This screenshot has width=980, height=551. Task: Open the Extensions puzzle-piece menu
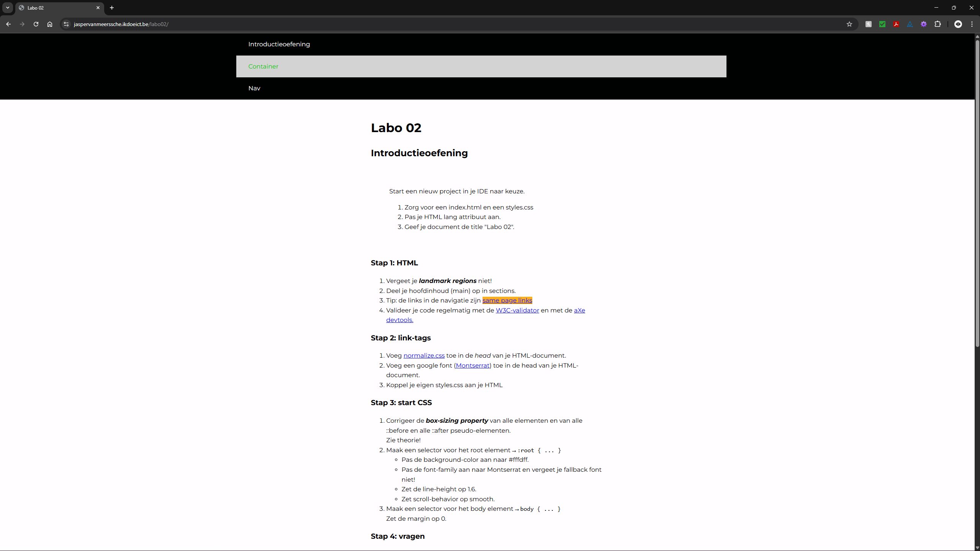click(937, 24)
